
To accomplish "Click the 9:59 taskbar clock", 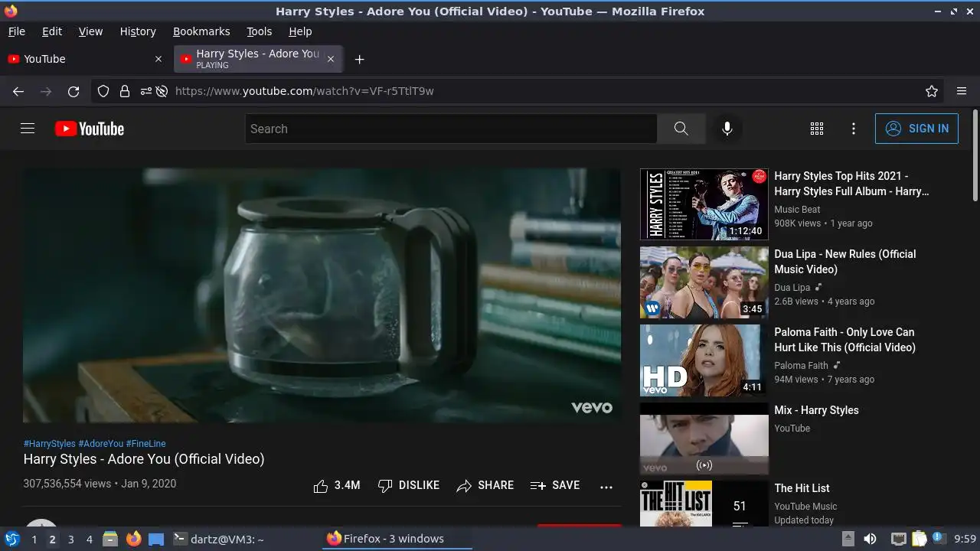I will pyautogui.click(x=965, y=539).
